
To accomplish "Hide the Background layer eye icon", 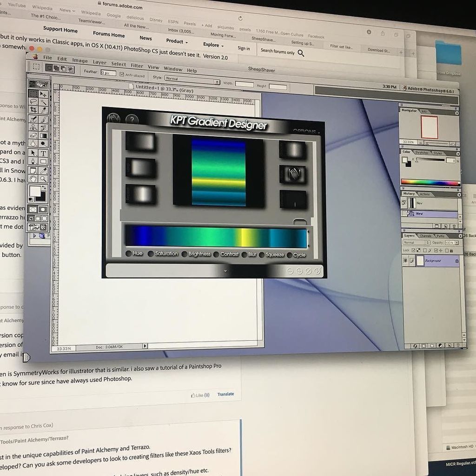I will click(405, 260).
